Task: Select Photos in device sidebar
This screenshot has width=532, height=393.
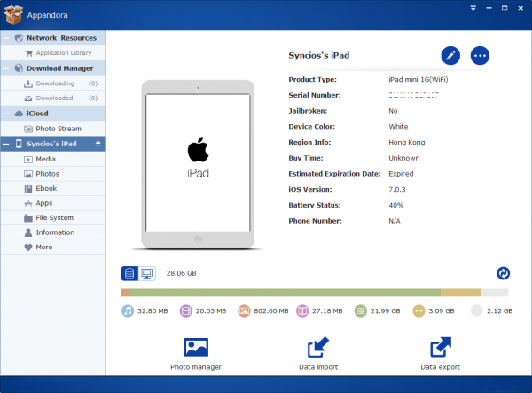Action: point(53,174)
